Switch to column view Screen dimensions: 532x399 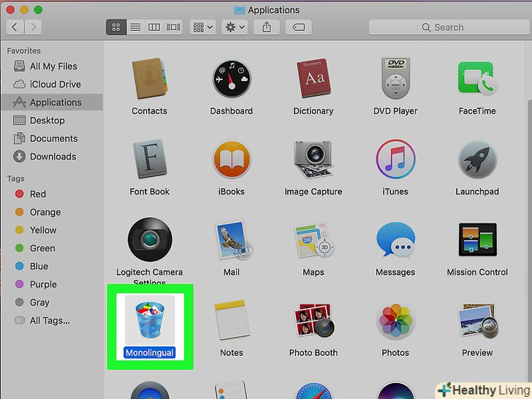coord(154,27)
